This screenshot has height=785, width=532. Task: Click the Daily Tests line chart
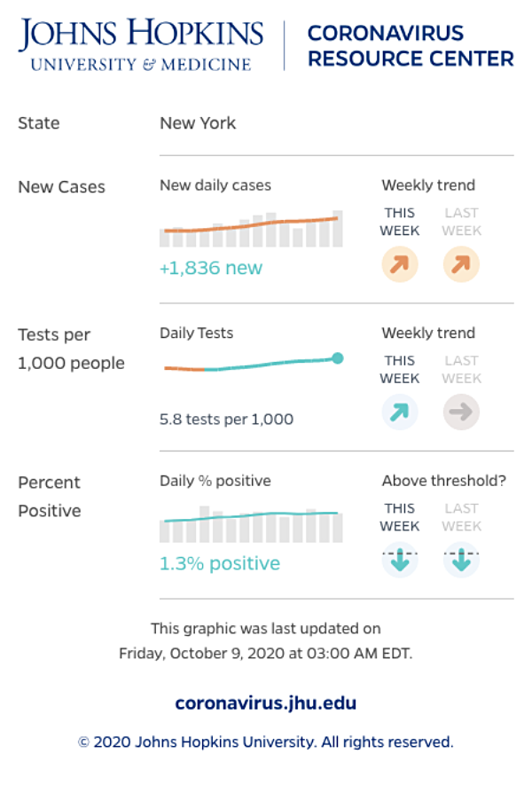[251, 364]
